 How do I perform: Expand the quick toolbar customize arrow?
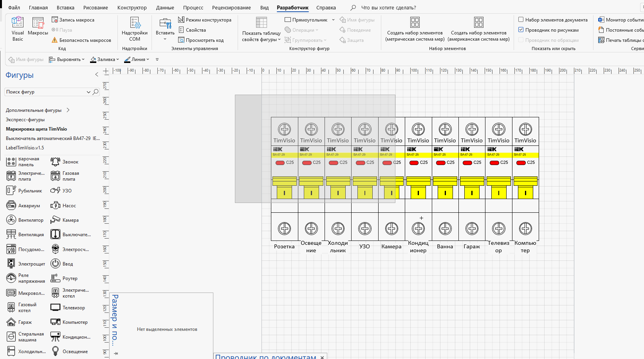click(157, 59)
